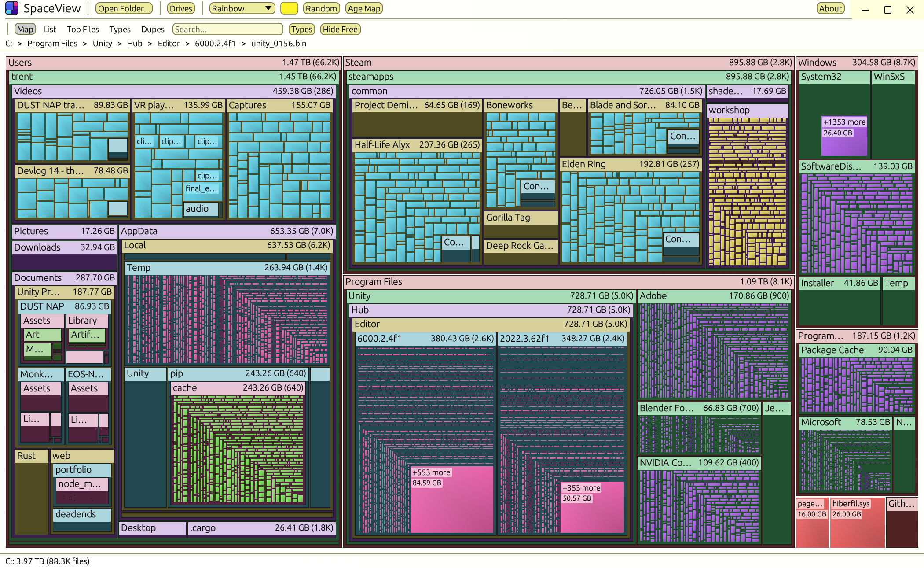Select the Elden Ring folder header

(630, 164)
